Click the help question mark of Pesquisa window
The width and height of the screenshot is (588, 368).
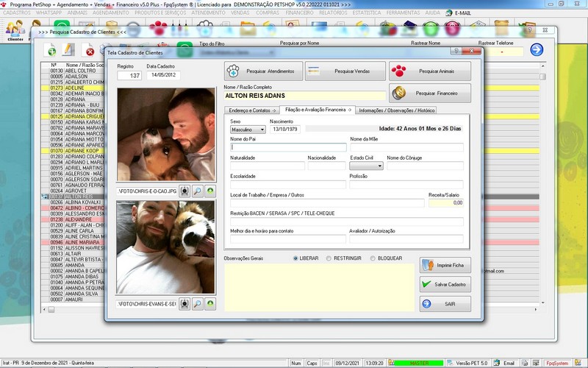(x=529, y=29)
